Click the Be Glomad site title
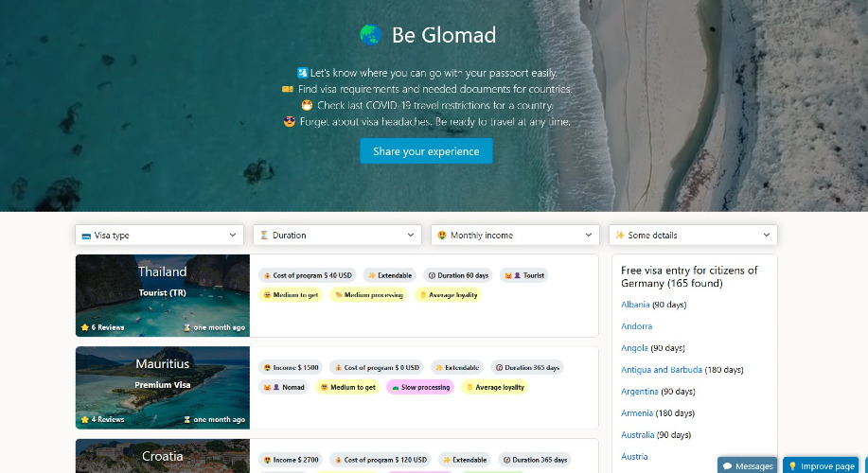 (x=443, y=35)
